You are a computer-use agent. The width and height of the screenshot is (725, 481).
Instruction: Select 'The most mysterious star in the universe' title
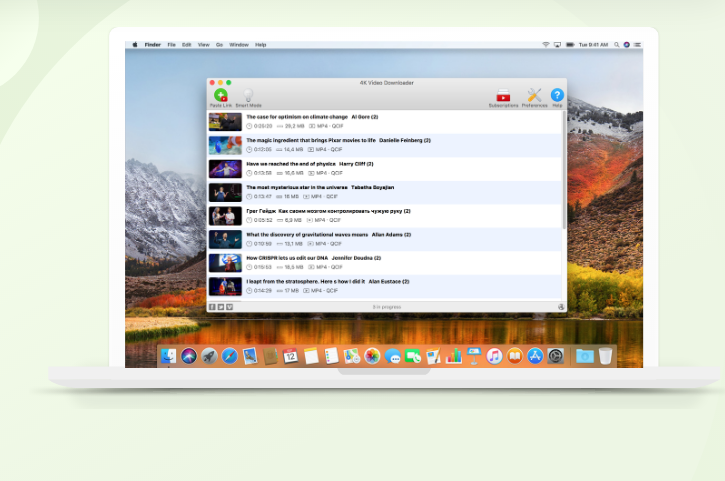(x=297, y=187)
